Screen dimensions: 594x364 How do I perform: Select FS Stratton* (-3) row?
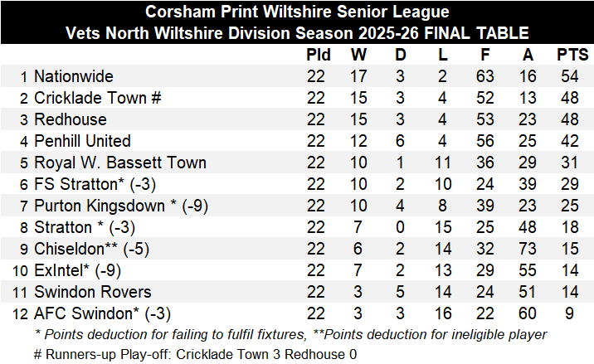click(297, 184)
